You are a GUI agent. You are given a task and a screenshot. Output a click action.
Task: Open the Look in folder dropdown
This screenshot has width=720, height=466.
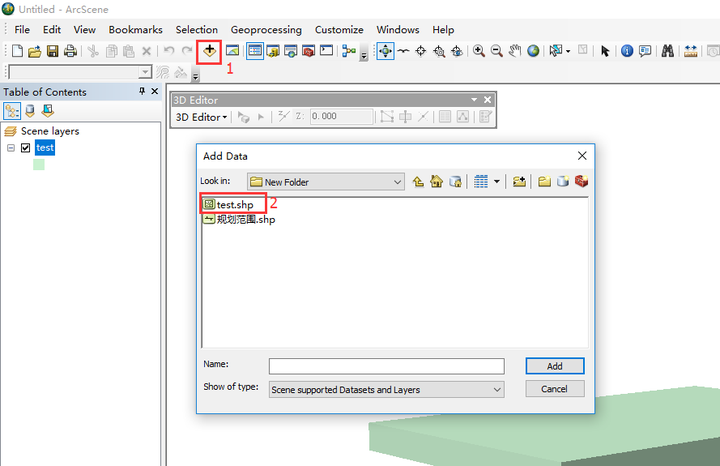(397, 182)
